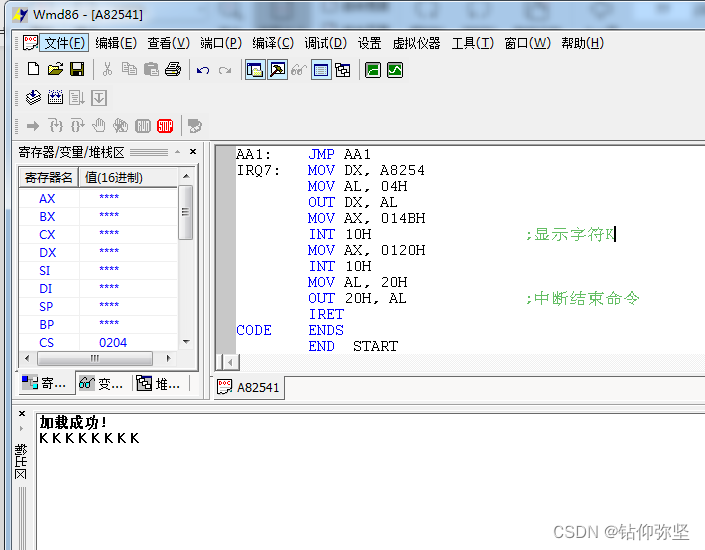Click the Copy icon in the toolbar
Image resolution: width=705 pixels, height=550 pixels.
pyautogui.click(x=129, y=70)
